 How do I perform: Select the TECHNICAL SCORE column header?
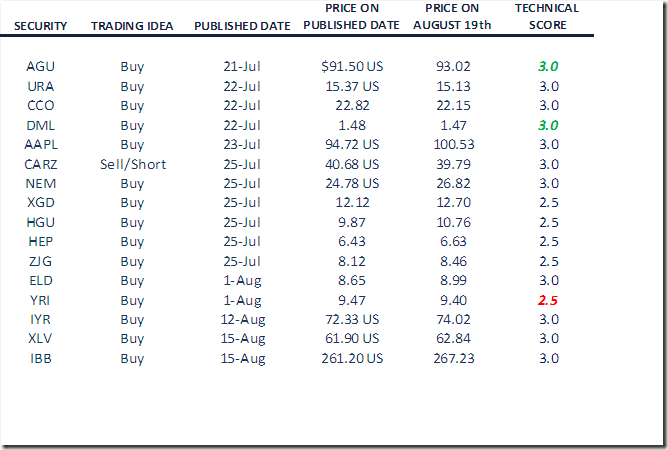[x=547, y=16]
